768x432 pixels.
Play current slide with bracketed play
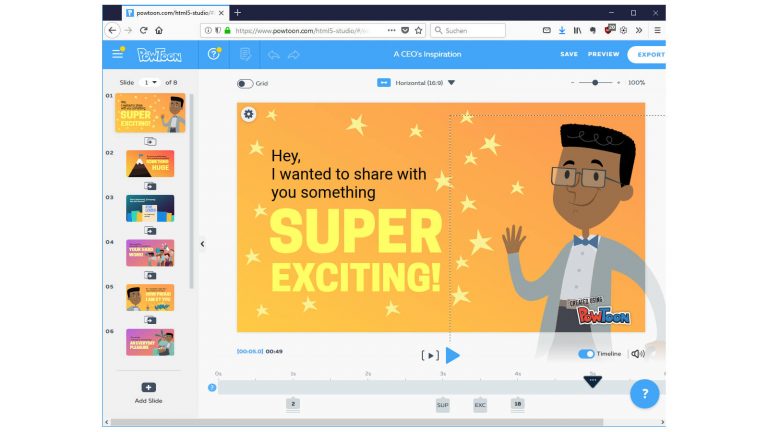coord(430,355)
